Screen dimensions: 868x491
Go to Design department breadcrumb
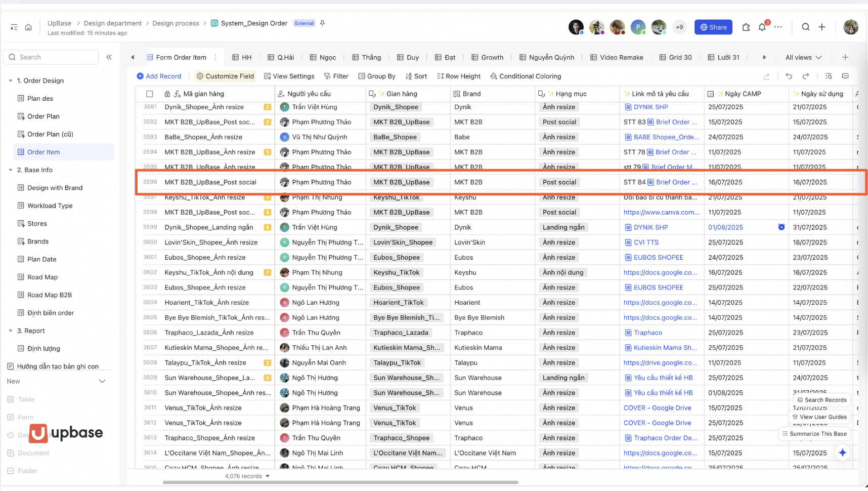113,23
